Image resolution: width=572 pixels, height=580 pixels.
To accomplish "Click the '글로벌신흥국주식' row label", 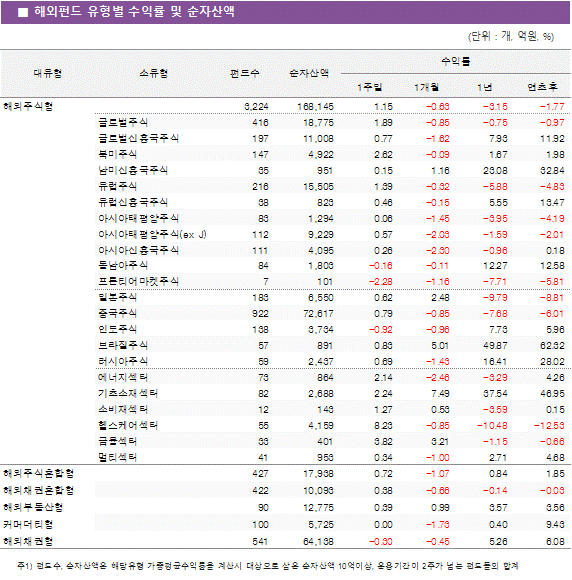I will (138, 138).
